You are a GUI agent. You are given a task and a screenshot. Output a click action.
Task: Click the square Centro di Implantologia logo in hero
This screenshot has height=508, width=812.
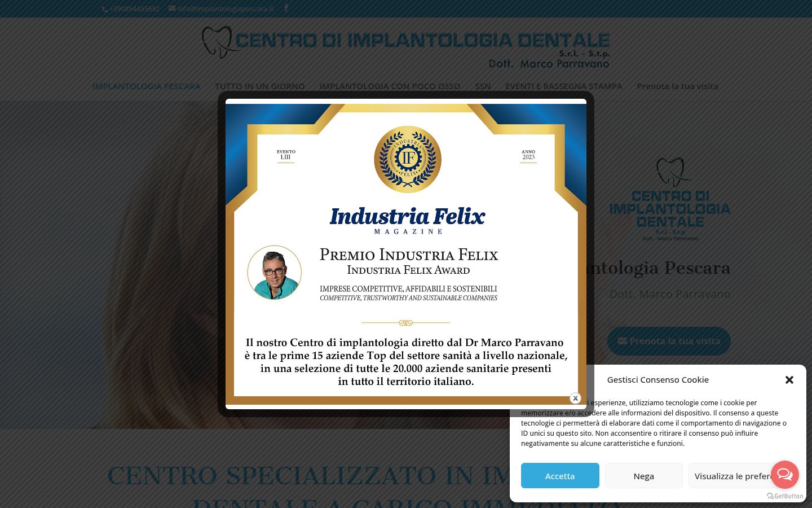point(670,199)
